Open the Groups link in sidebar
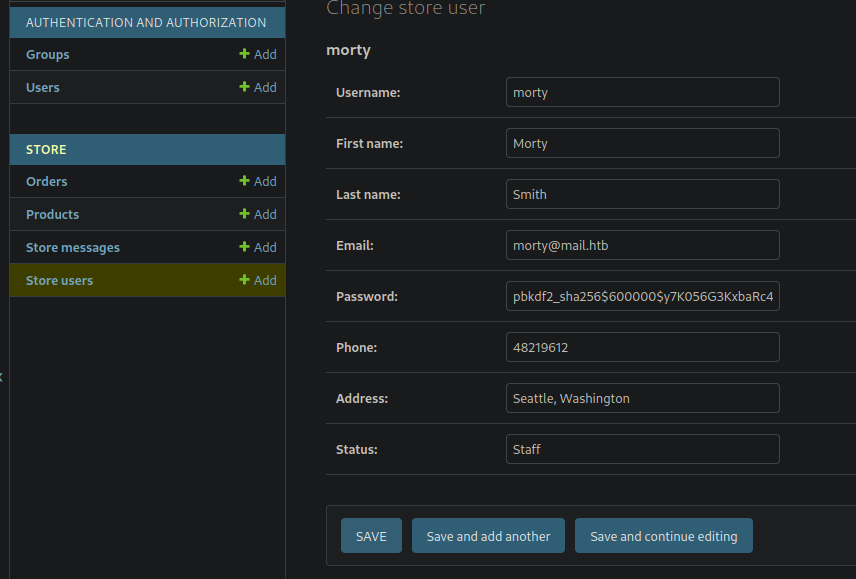The image size is (856, 579). (48, 55)
